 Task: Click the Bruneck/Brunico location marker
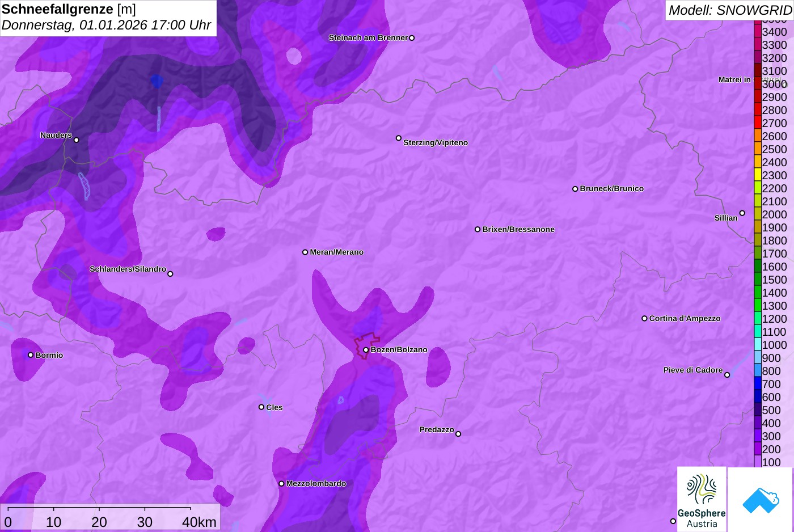575,189
